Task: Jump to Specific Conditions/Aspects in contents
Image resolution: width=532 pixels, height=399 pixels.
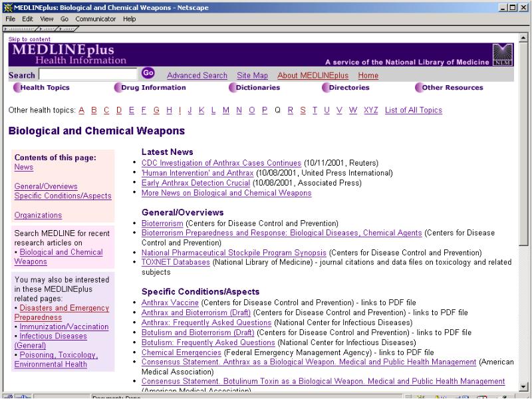Action: (x=63, y=196)
